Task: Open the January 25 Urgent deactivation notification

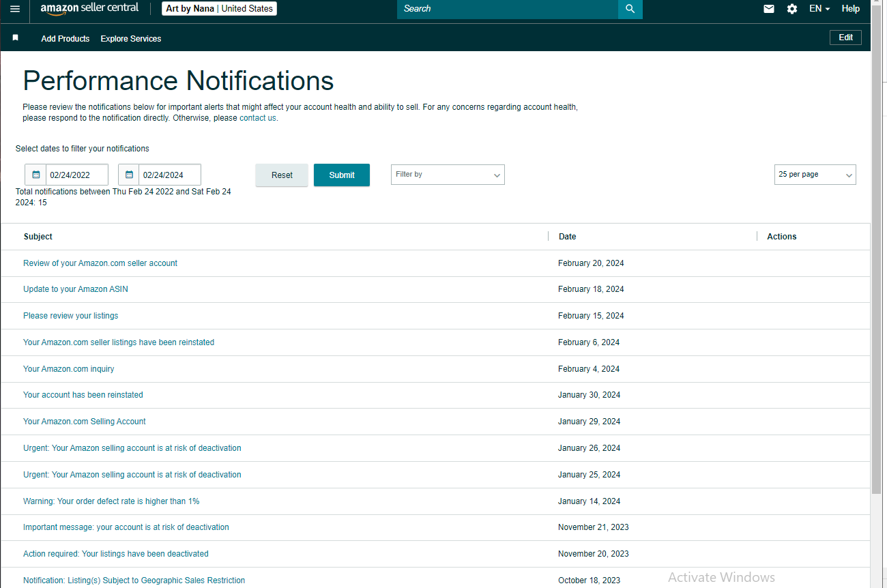Action: 132,475
